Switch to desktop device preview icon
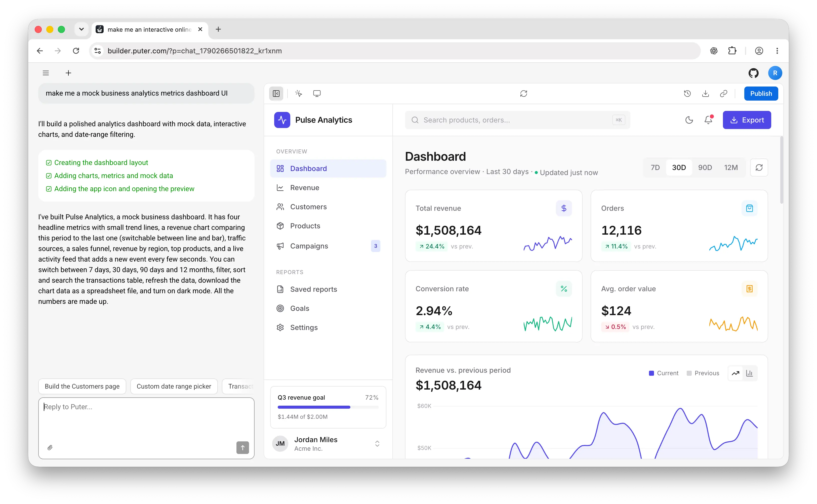 pos(317,93)
